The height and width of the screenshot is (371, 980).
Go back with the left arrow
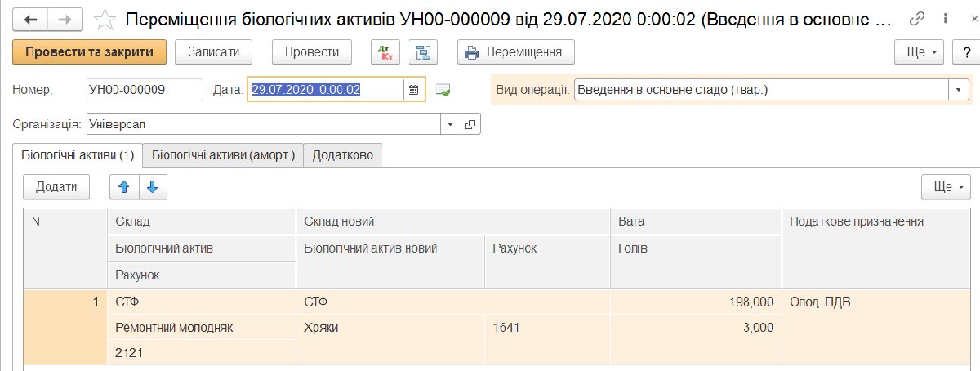[32, 18]
